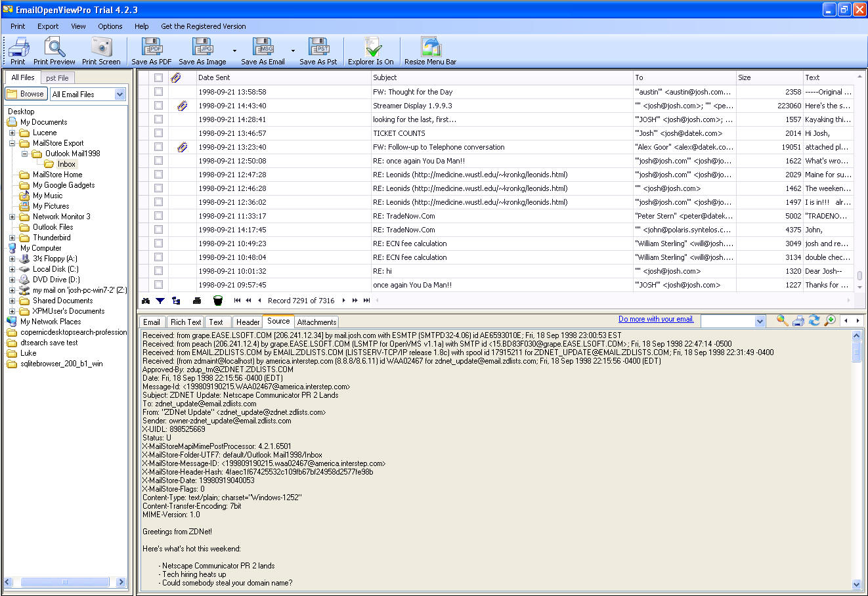This screenshot has height=596, width=868.
Task: Click the Print Screen camera icon
Action: (101, 47)
